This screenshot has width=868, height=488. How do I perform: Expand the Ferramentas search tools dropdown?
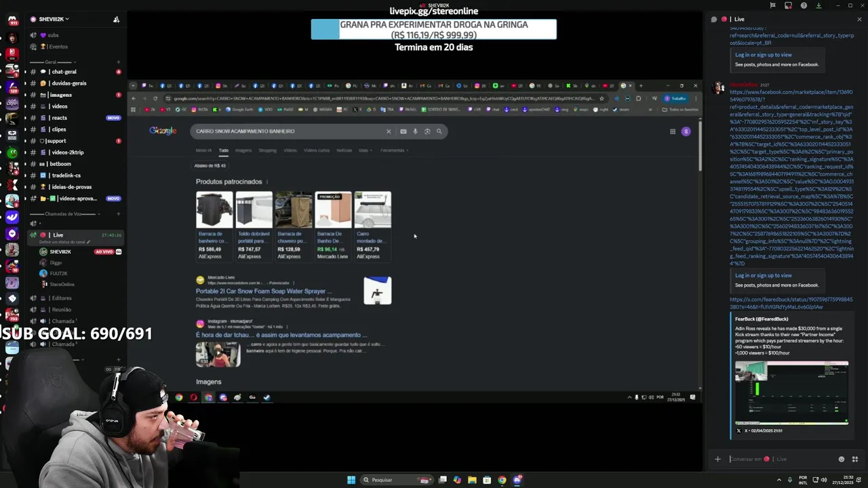coord(394,150)
